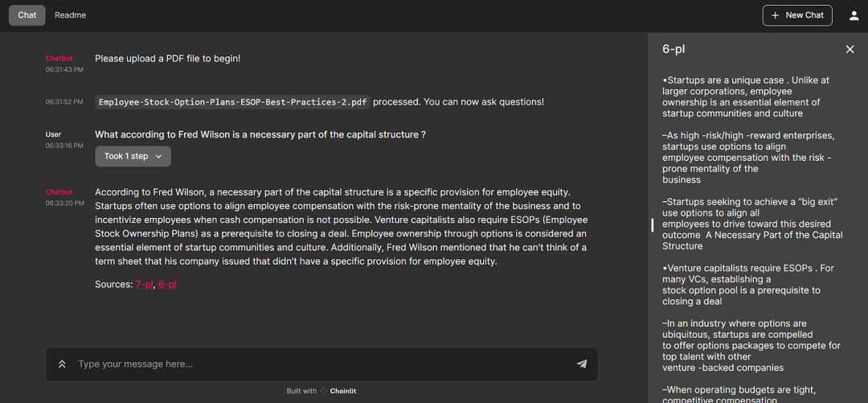Click the Fred Wilson question message text
Screen dimensions: 868x403
(260, 134)
